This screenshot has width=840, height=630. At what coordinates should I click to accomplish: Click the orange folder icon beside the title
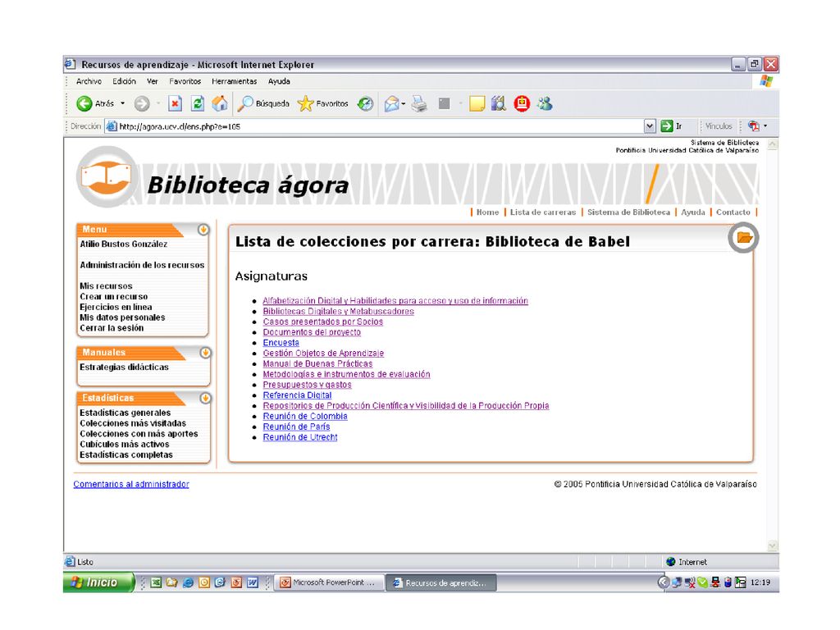click(x=744, y=238)
